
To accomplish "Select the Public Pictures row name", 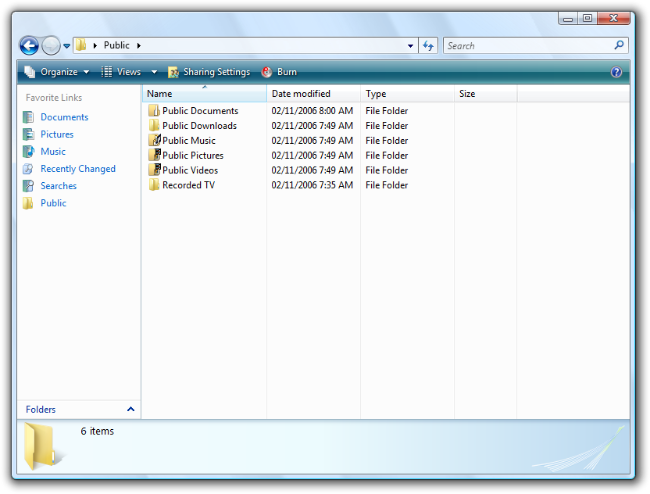I will pyautogui.click(x=193, y=156).
